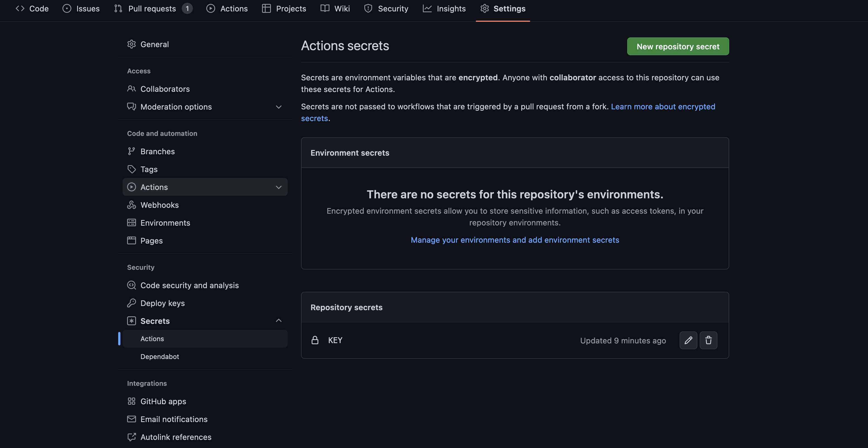Select Actions under Secrets
This screenshot has width=868, height=448.
(x=205, y=338)
